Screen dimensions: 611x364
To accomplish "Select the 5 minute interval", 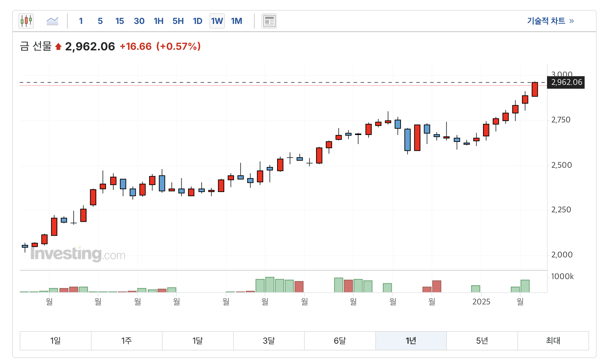I will pos(100,21).
